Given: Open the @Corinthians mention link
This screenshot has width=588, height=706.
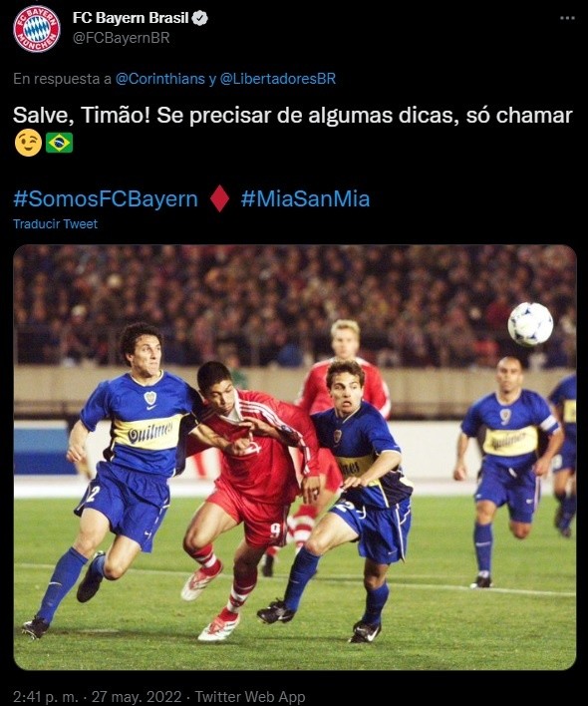Looking at the screenshot, I should (x=160, y=79).
